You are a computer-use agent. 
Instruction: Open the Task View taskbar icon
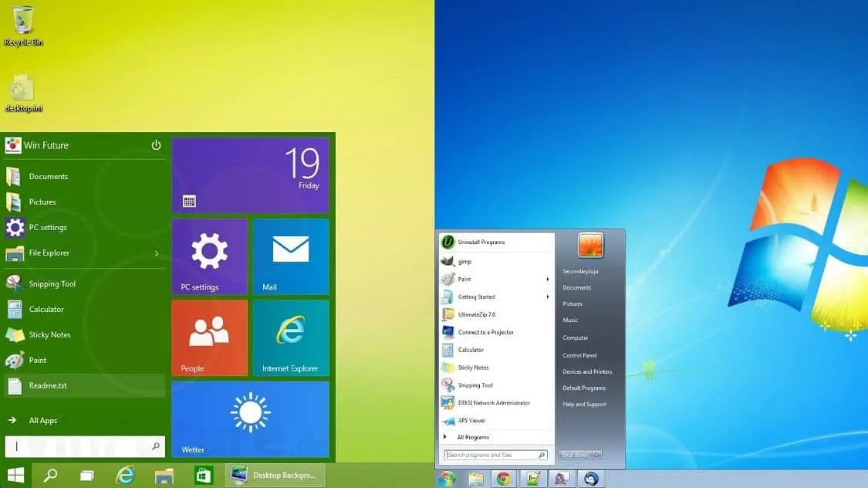[x=87, y=476]
